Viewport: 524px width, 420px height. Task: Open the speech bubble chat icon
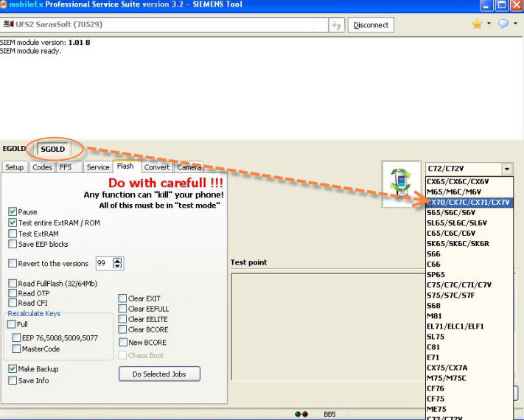point(503,24)
